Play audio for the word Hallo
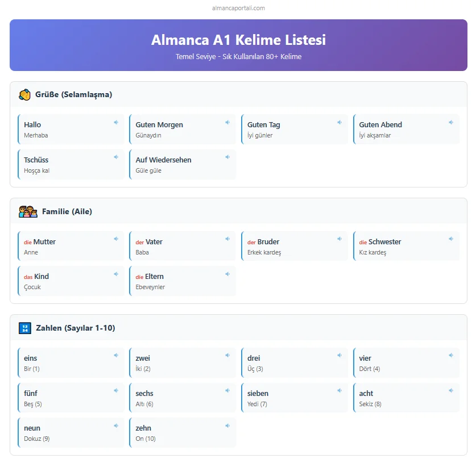The width and height of the screenshot is (476, 463). point(116,122)
